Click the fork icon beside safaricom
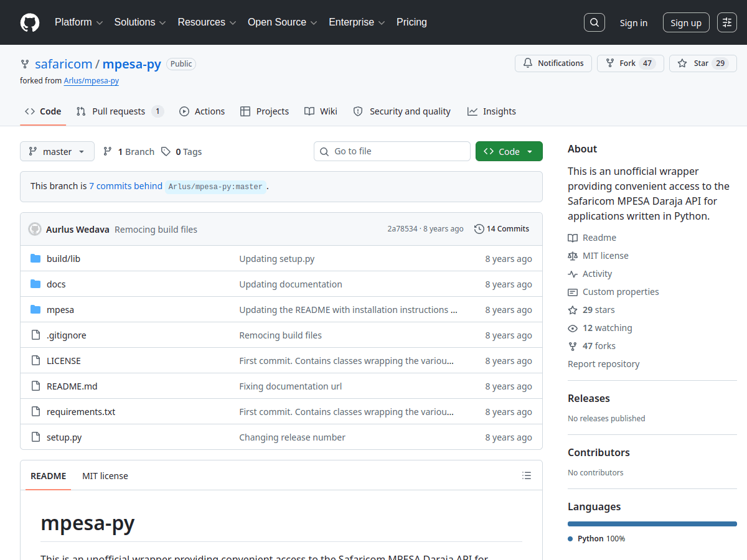Screen dimensions: 747x560 (x=25, y=63)
